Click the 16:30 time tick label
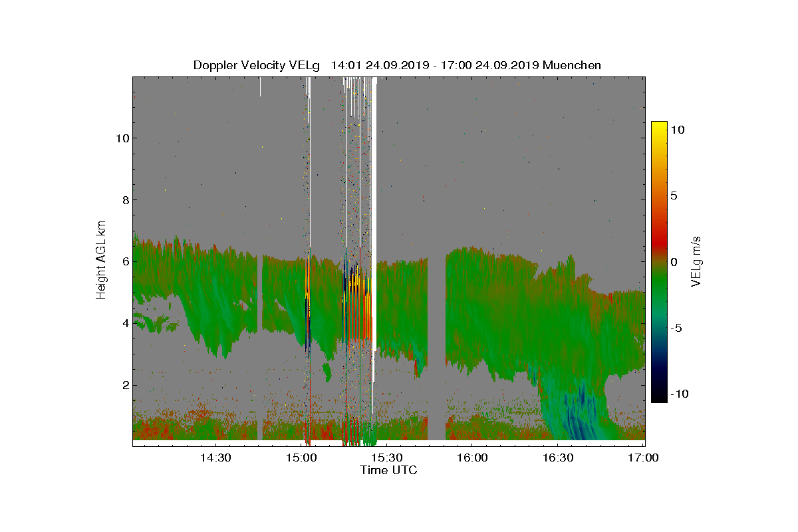This screenshot has width=798, height=532. (x=558, y=458)
